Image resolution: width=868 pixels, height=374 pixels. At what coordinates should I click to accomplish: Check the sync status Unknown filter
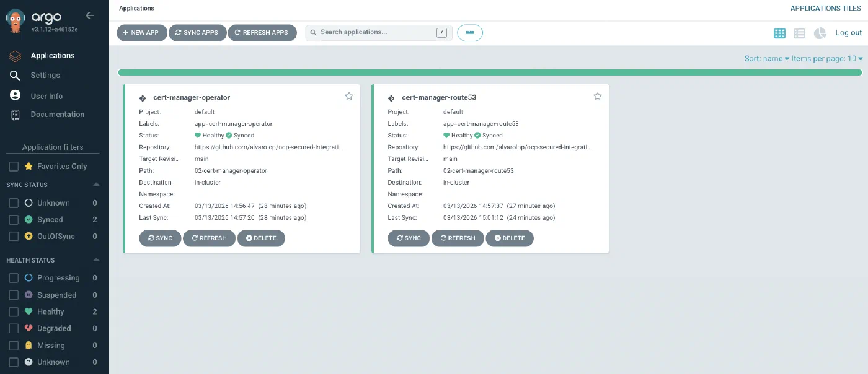[x=14, y=203]
